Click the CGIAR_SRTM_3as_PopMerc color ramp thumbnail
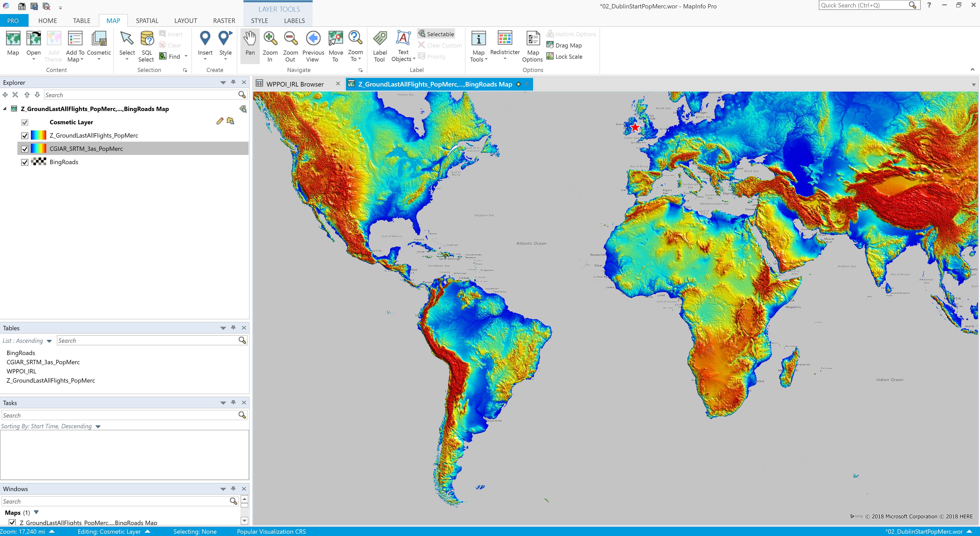Viewport: 980px width, 536px height. [38, 149]
